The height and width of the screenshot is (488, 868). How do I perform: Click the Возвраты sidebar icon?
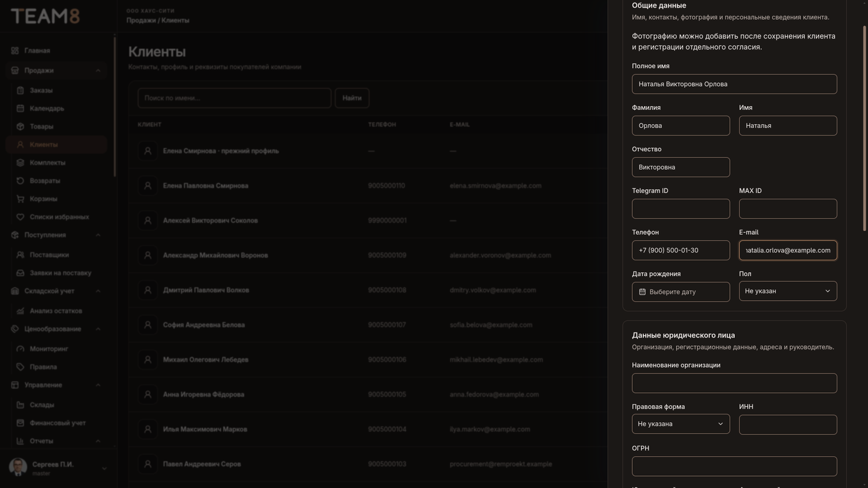pos(20,181)
